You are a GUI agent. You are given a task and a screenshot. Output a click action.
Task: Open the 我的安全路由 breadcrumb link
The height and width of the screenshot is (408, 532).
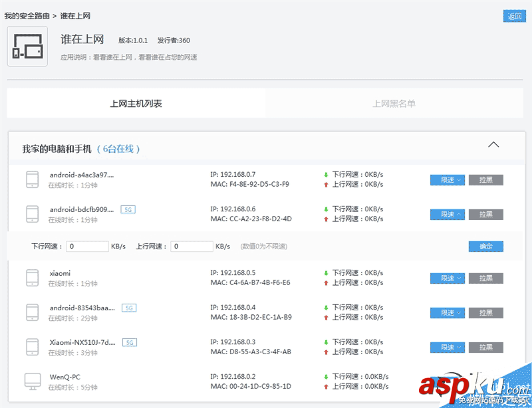[26, 15]
